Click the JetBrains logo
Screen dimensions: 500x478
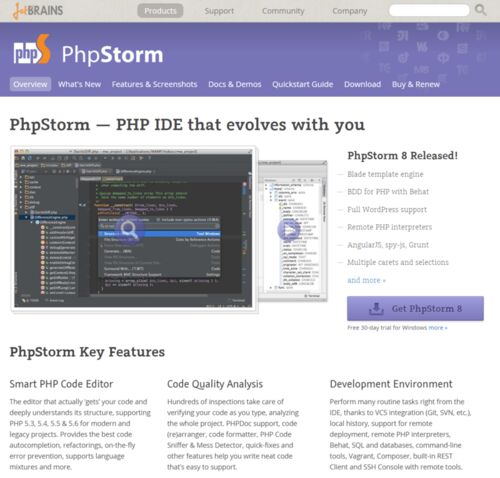[38, 11]
